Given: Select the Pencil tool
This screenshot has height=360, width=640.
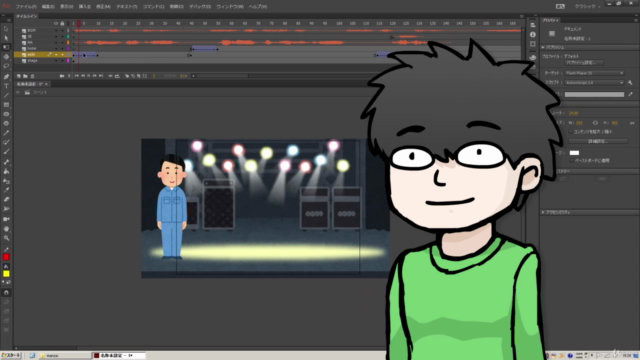Looking at the screenshot, I should (6, 133).
